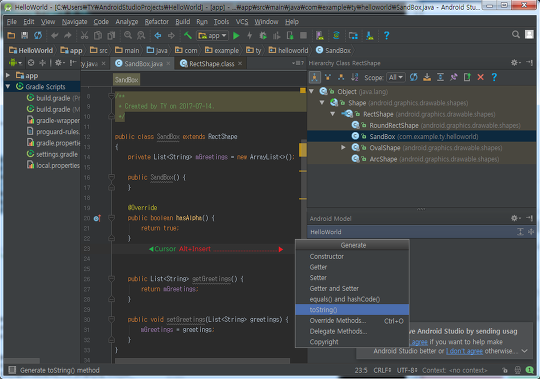Open Android project view dropdown
540x379 pixels.
(x=15, y=63)
